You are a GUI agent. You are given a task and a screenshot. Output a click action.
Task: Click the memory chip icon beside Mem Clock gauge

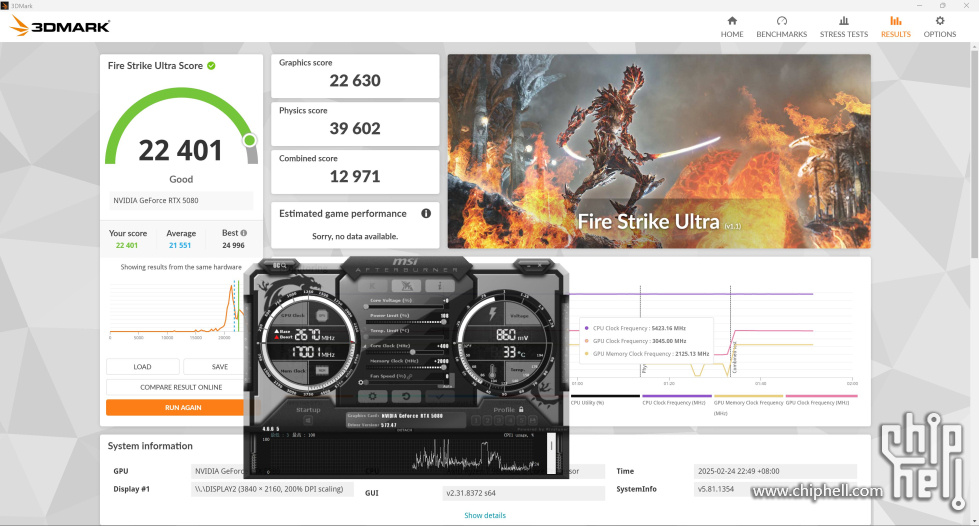(x=322, y=370)
